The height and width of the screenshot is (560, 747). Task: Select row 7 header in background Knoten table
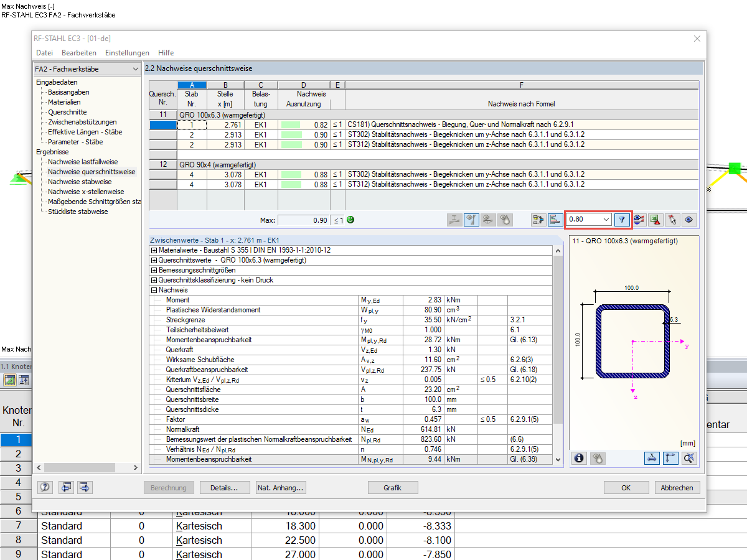(x=18, y=526)
